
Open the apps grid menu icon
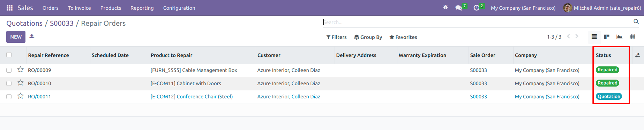pyautogui.click(x=10, y=8)
